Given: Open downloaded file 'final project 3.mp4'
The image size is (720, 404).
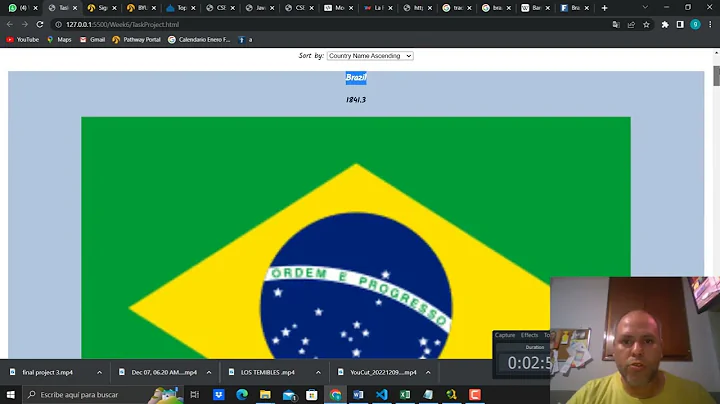Looking at the screenshot, I should click(47, 372).
